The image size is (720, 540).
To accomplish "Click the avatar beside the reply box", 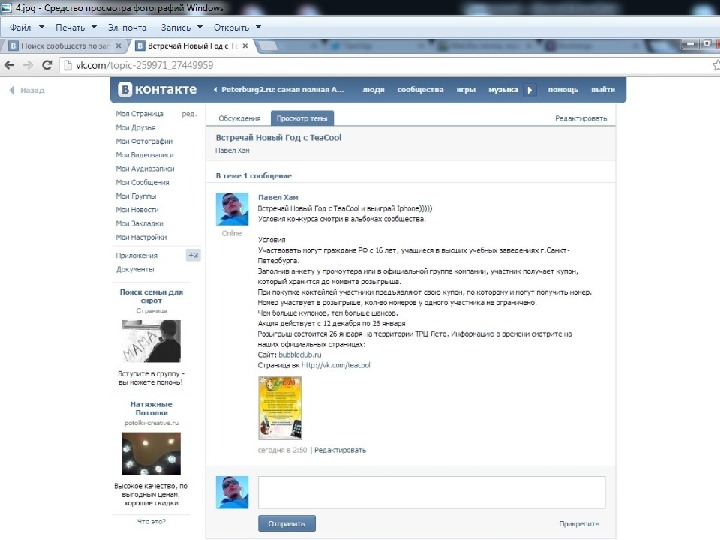I will point(232,492).
